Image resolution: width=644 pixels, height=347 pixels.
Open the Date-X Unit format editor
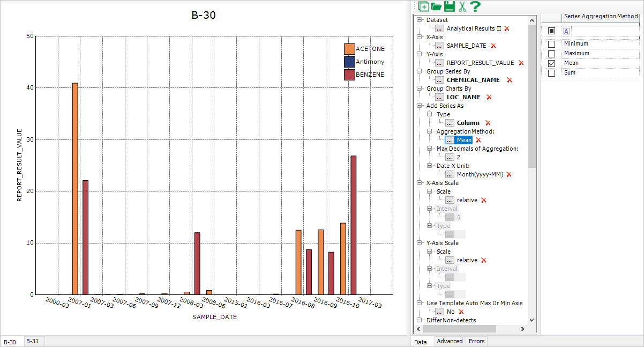[x=449, y=174]
